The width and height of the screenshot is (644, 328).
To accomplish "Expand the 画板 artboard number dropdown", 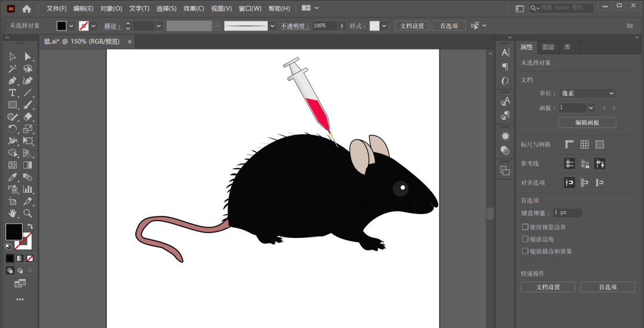I will tap(590, 108).
